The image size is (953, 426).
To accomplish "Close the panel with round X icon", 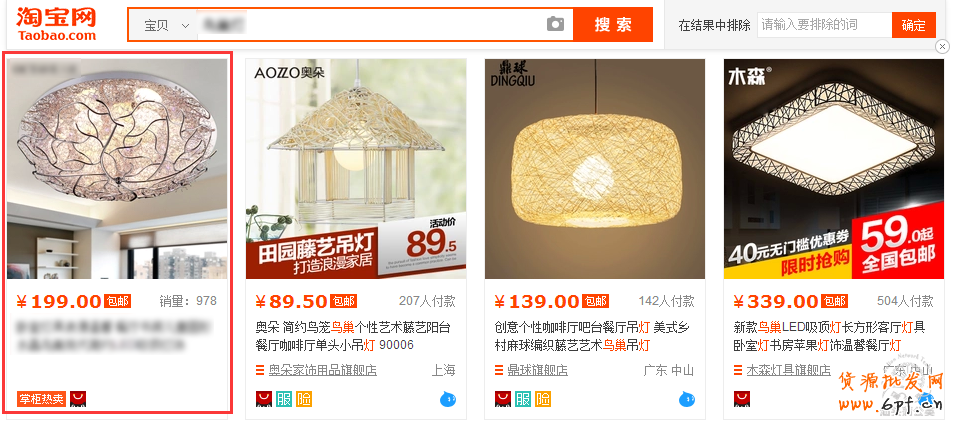I will pyautogui.click(x=942, y=46).
